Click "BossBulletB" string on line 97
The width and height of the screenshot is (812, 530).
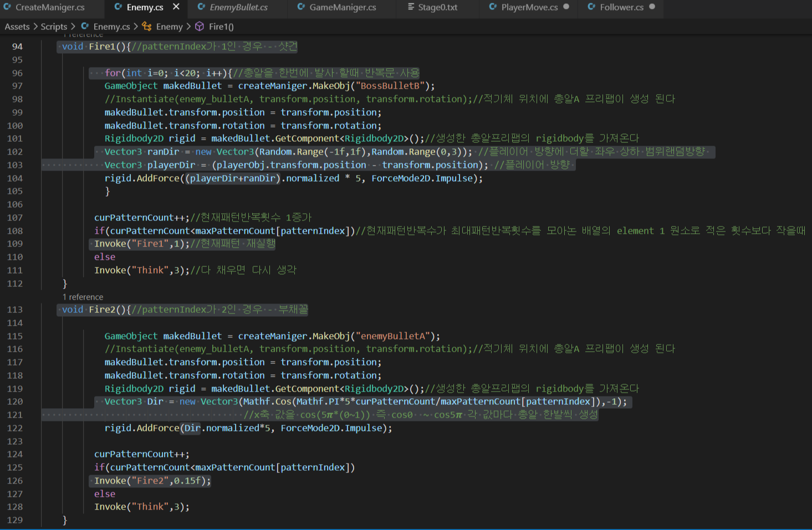[x=390, y=86]
